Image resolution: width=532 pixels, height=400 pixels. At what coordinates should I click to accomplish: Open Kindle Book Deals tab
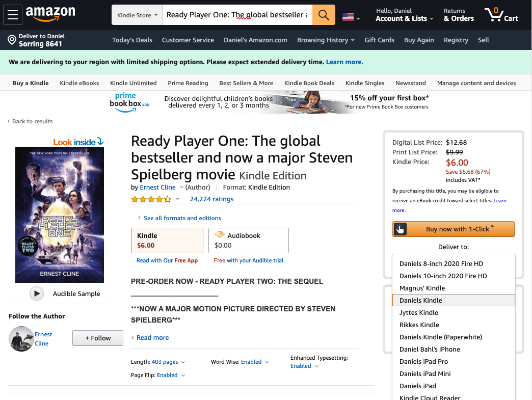coord(309,83)
